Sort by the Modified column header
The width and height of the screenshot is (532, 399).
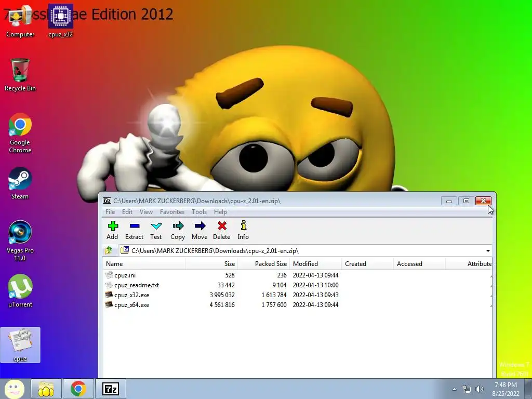(315, 263)
